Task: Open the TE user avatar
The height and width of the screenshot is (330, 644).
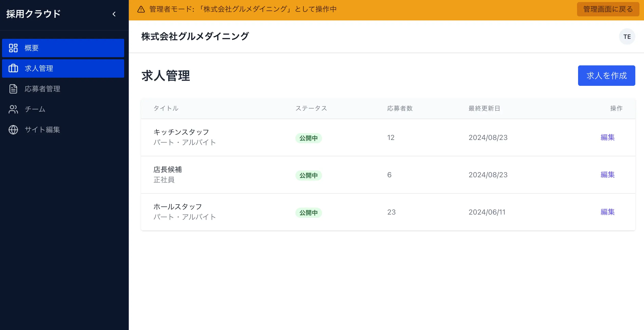Action: pos(627,37)
